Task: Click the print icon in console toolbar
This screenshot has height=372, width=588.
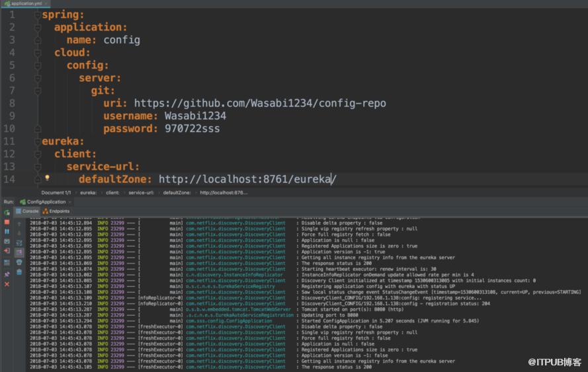Action: coord(19,262)
